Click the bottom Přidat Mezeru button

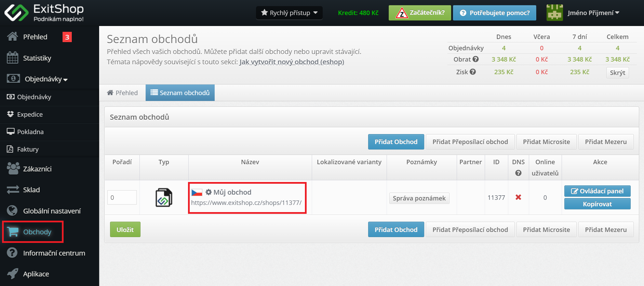(x=606, y=230)
